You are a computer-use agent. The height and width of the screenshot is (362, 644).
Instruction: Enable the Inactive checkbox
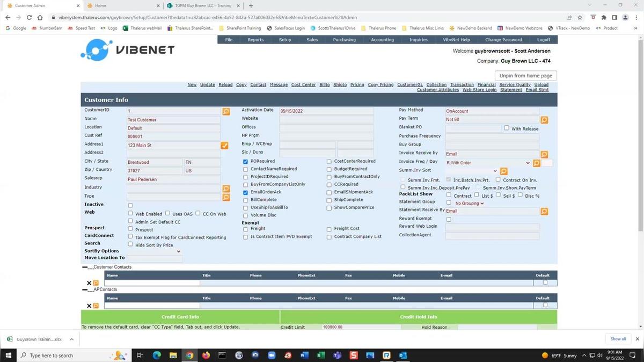tap(130, 205)
